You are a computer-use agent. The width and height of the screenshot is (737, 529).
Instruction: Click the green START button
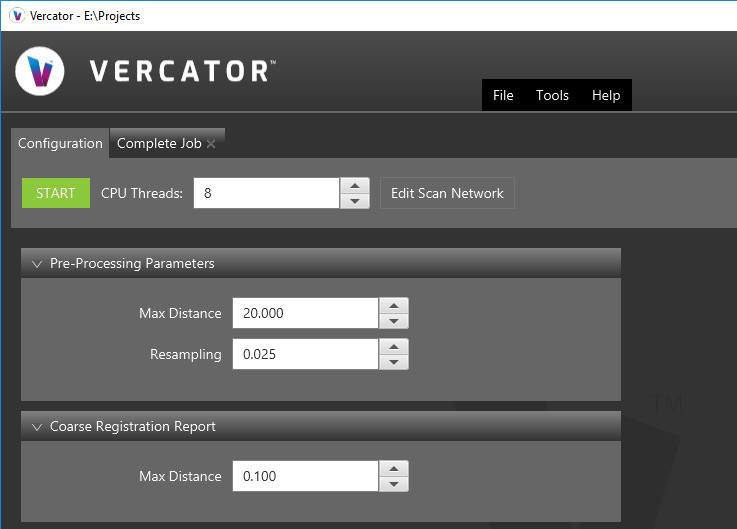[x=56, y=193]
